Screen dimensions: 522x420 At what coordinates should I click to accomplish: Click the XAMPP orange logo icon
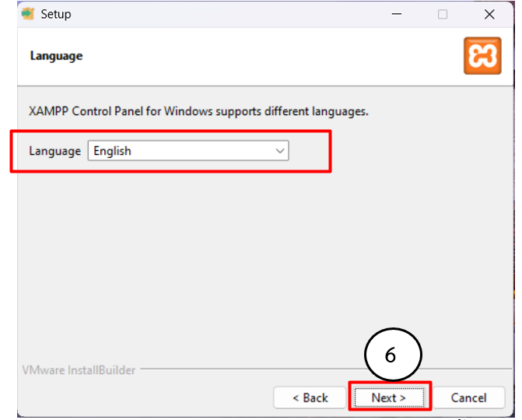pos(482,56)
